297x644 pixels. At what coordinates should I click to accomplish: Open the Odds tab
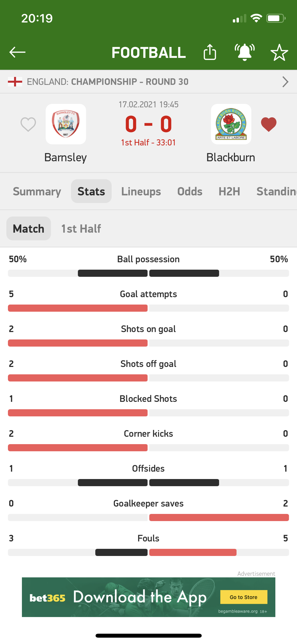click(190, 191)
